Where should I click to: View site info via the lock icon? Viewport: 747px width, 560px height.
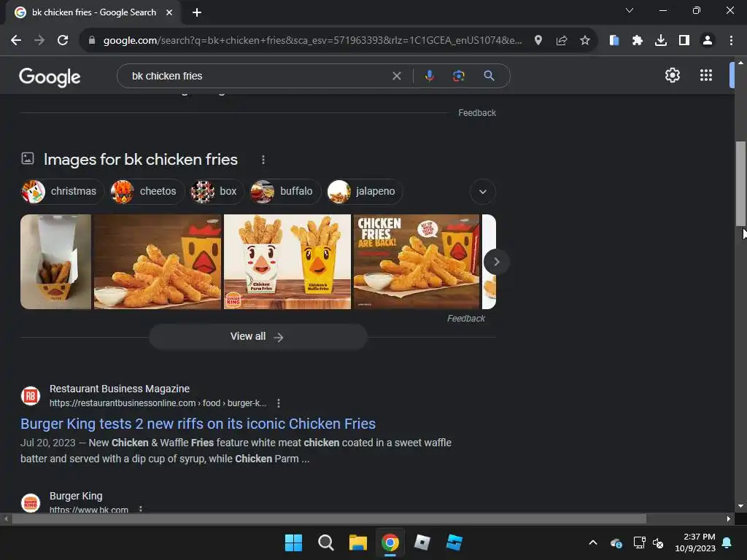click(x=92, y=41)
